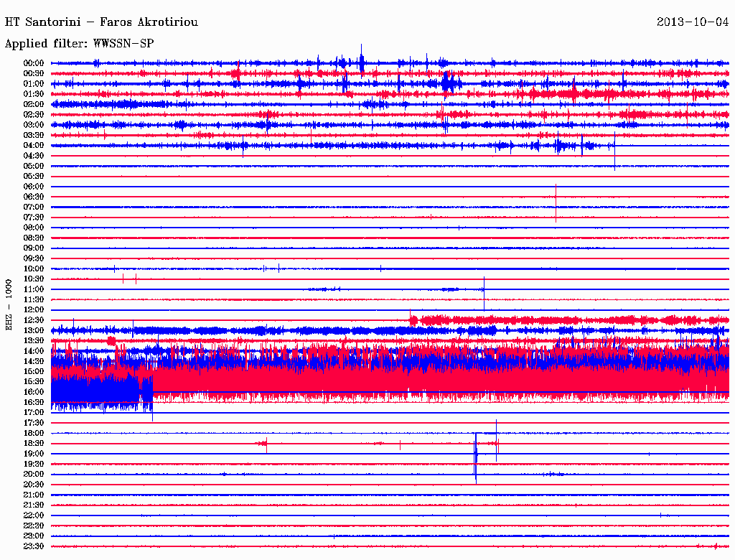Screen dimensions: 735x560
Task: Select the 05:00 time row label
Action: point(34,166)
